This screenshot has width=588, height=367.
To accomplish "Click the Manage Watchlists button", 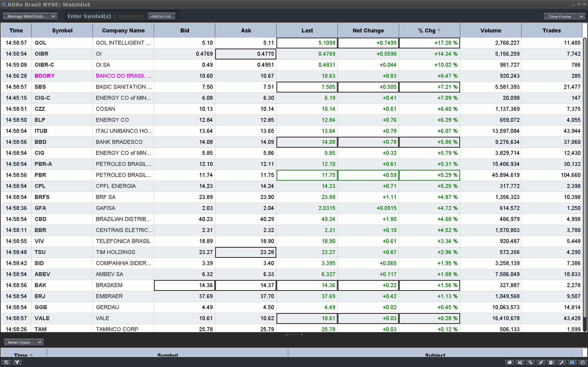I will tap(25, 16).
